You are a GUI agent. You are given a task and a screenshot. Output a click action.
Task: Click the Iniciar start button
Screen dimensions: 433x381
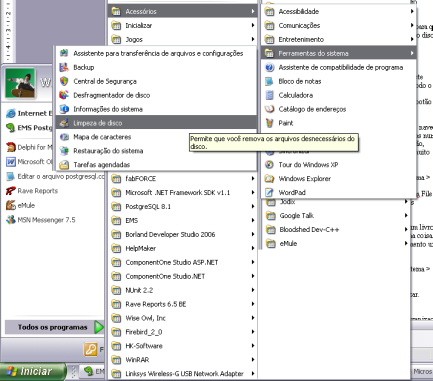click(x=33, y=371)
